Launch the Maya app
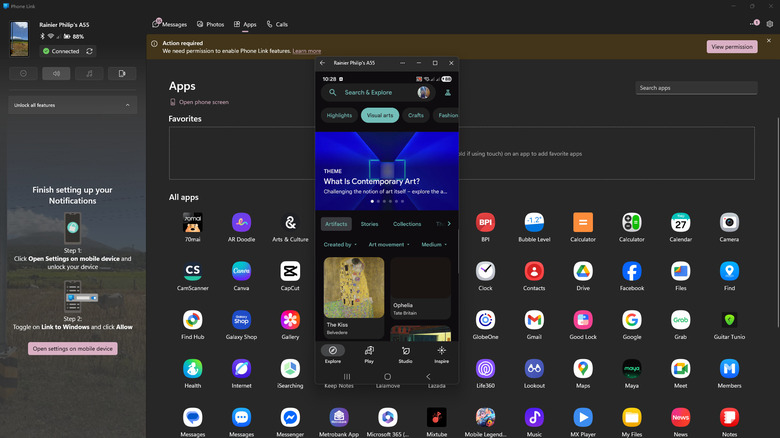Image resolution: width=780 pixels, height=438 pixels. point(631,369)
